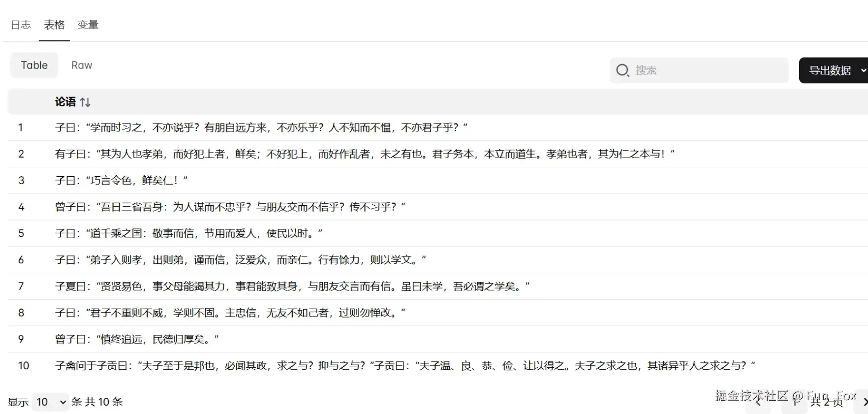This screenshot has width=868, height=414.
Task: Select row 7 text 子夏曰 贤贤易色
Action: point(292,287)
